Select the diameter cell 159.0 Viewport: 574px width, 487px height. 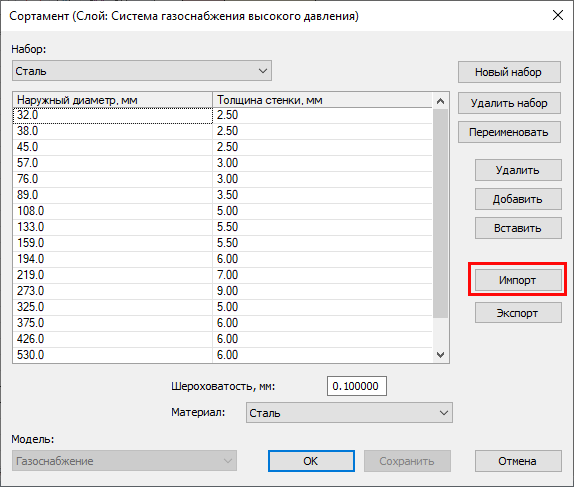[x=113, y=243]
